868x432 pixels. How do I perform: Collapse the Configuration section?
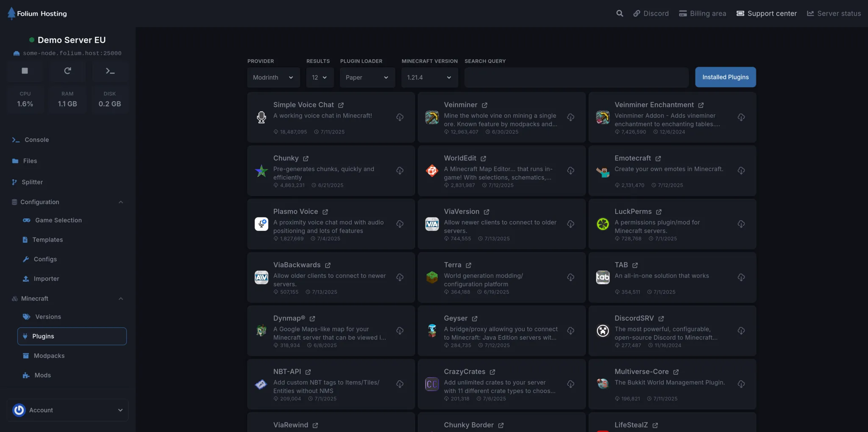coord(121,202)
